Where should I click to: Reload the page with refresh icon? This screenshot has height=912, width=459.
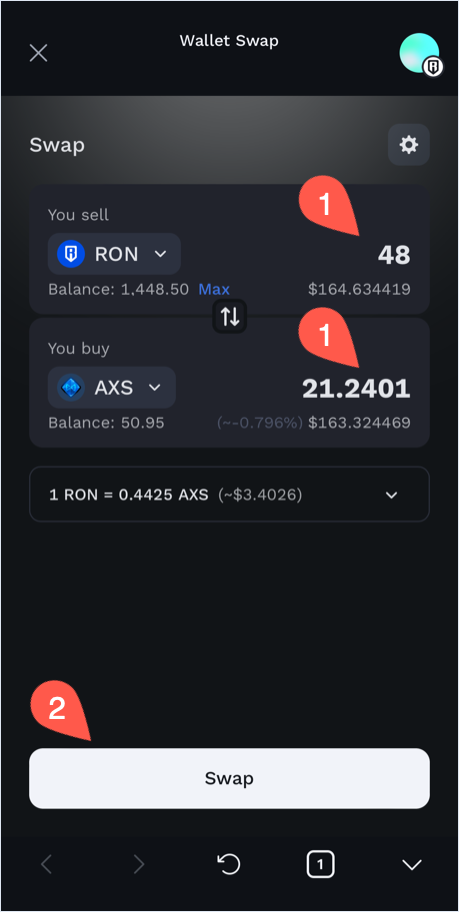(229, 864)
